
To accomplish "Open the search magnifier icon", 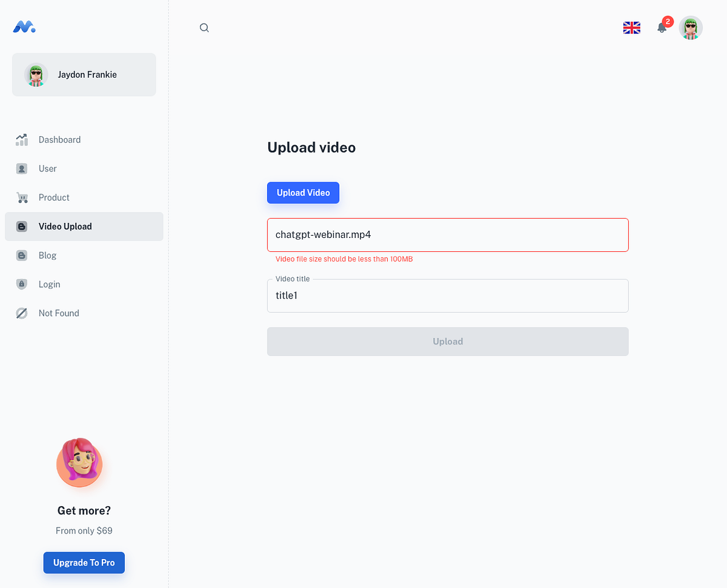I will tap(204, 27).
